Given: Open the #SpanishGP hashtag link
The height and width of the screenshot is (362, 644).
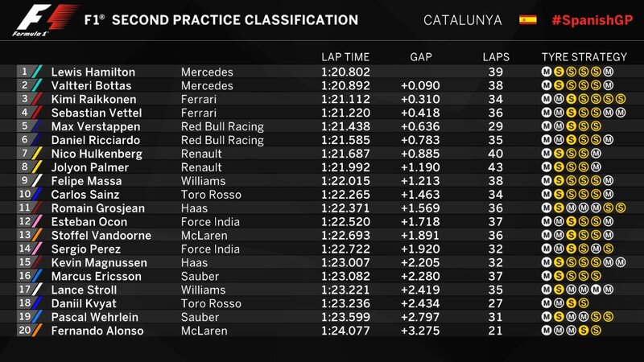Looking at the screenshot, I should coord(591,20).
